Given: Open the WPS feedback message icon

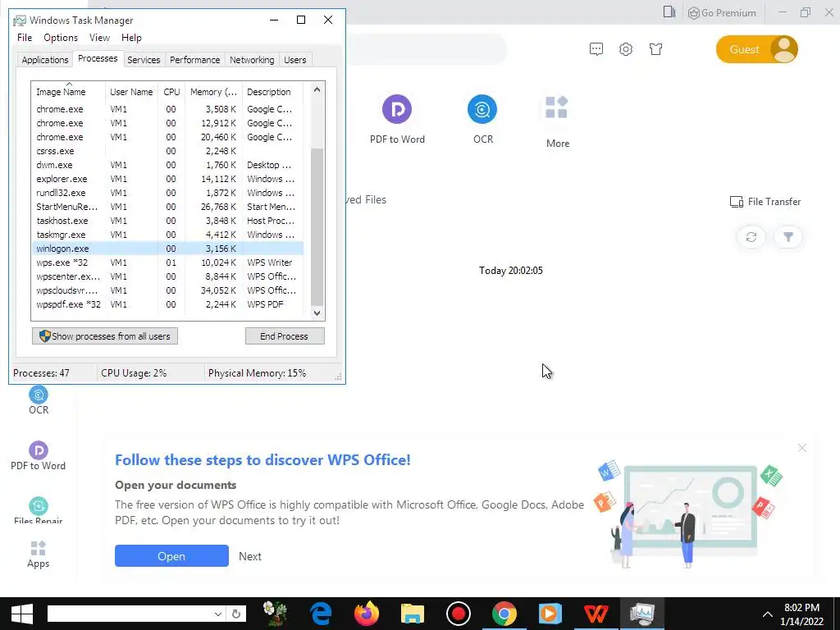Looking at the screenshot, I should point(596,49).
